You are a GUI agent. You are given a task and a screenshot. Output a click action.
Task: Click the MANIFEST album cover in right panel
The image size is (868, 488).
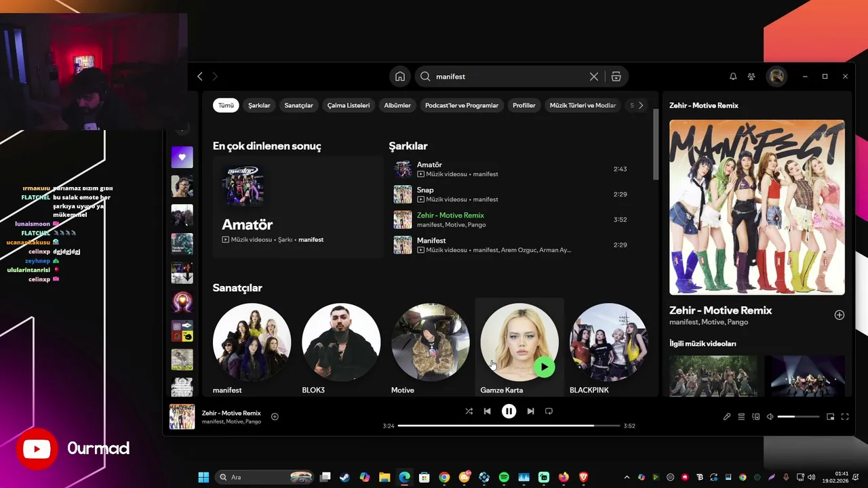pyautogui.click(x=757, y=207)
